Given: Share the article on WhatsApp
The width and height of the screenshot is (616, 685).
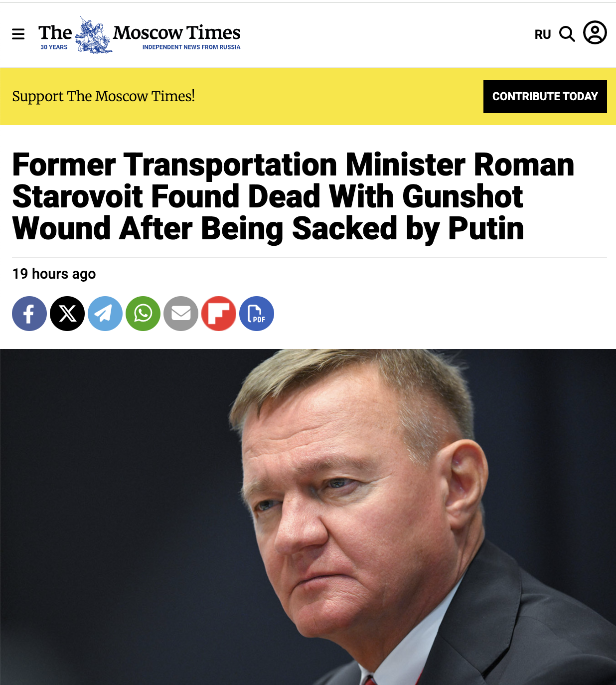Looking at the screenshot, I should click(x=143, y=314).
